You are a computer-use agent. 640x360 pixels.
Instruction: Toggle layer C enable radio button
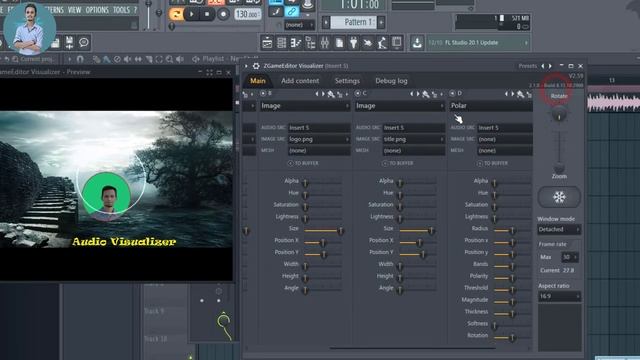358,93
